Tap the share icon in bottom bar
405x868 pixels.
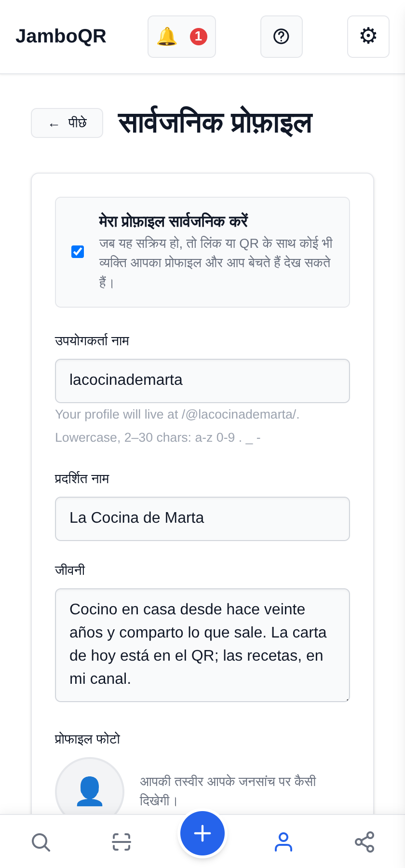tap(364, 842)
